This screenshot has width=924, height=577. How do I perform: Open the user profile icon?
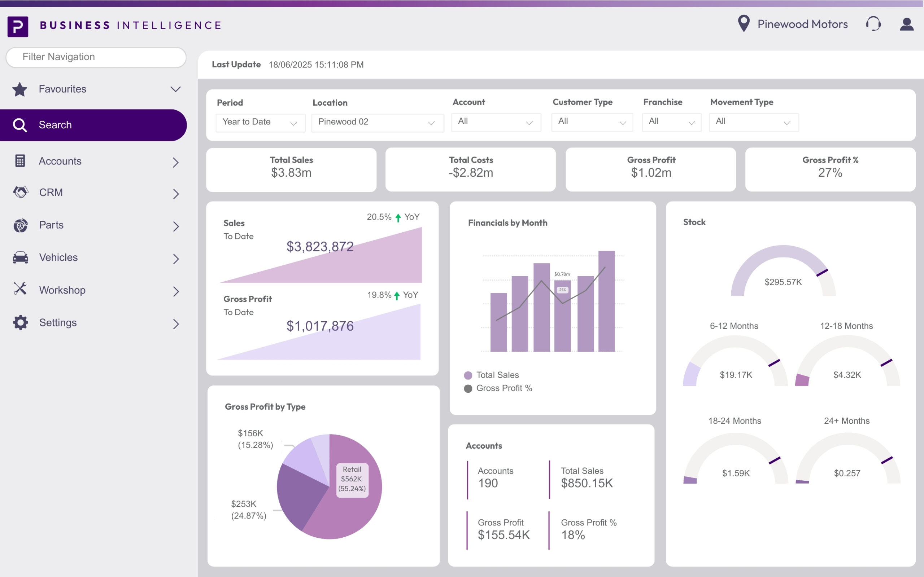pos(906,24)
